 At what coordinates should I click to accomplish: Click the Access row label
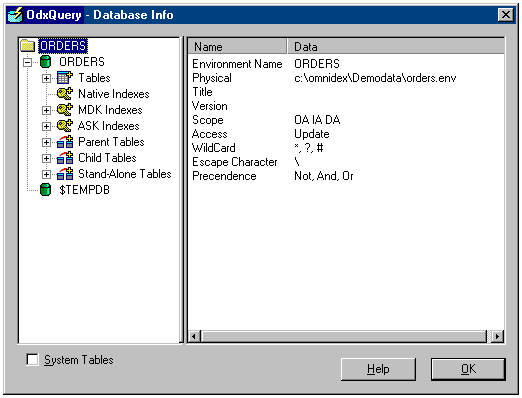(210, 134)
